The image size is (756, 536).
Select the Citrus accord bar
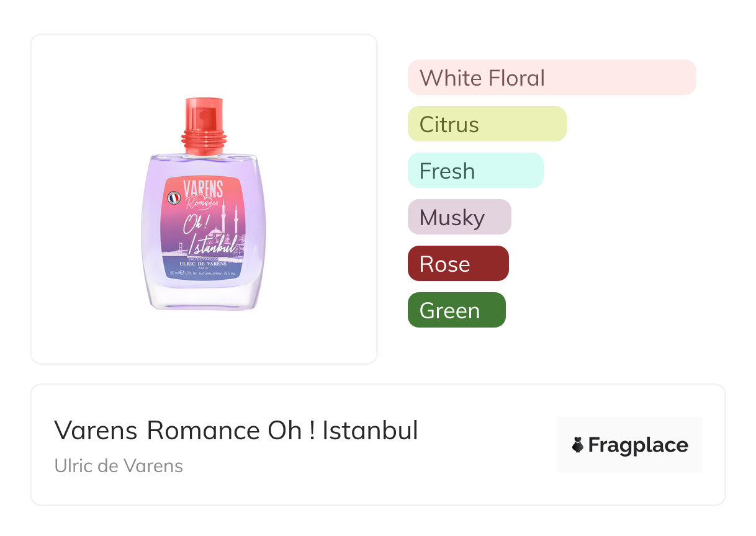click(x=487, y=124)
